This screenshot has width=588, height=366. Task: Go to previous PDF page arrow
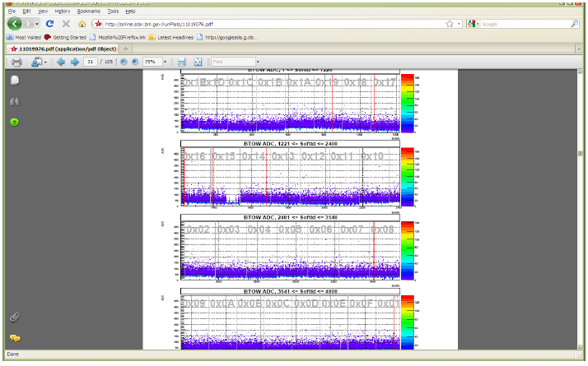61,62
